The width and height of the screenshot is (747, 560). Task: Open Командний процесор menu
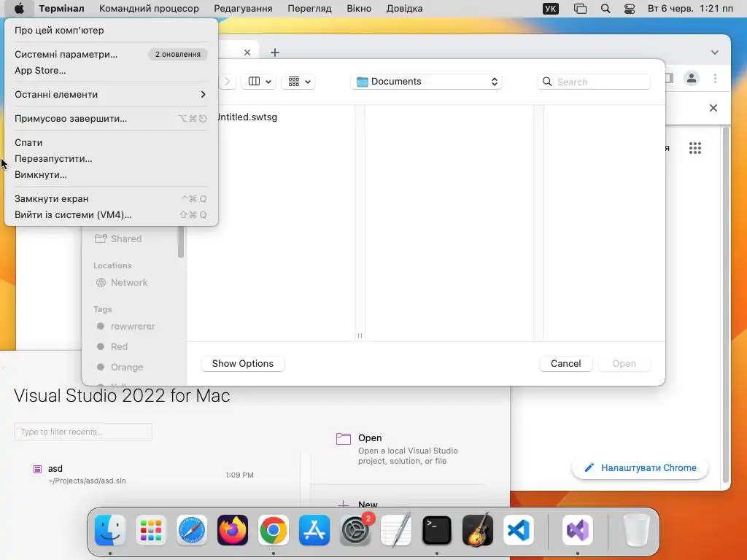pos(149,9)
